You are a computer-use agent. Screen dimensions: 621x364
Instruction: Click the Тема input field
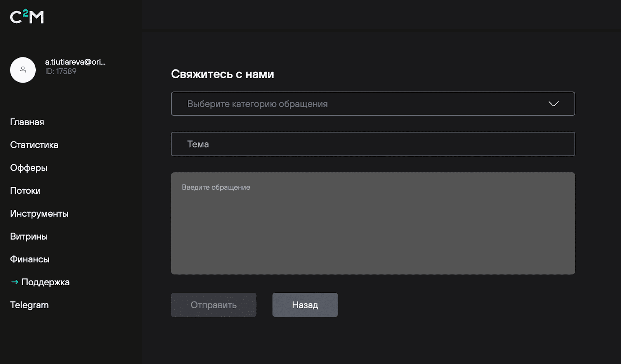click(373, 144)
